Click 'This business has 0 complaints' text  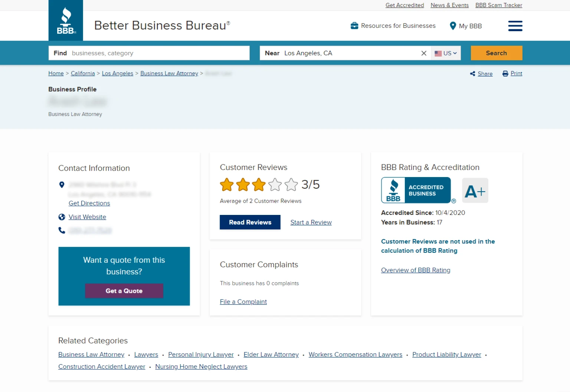point(259,283)
